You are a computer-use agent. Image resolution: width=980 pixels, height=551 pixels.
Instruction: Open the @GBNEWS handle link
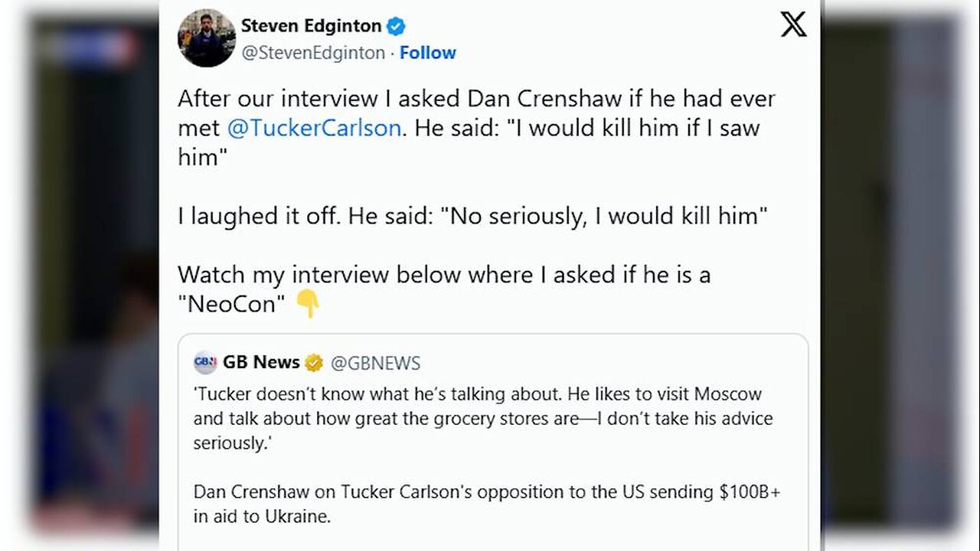[x=375, y=363]
